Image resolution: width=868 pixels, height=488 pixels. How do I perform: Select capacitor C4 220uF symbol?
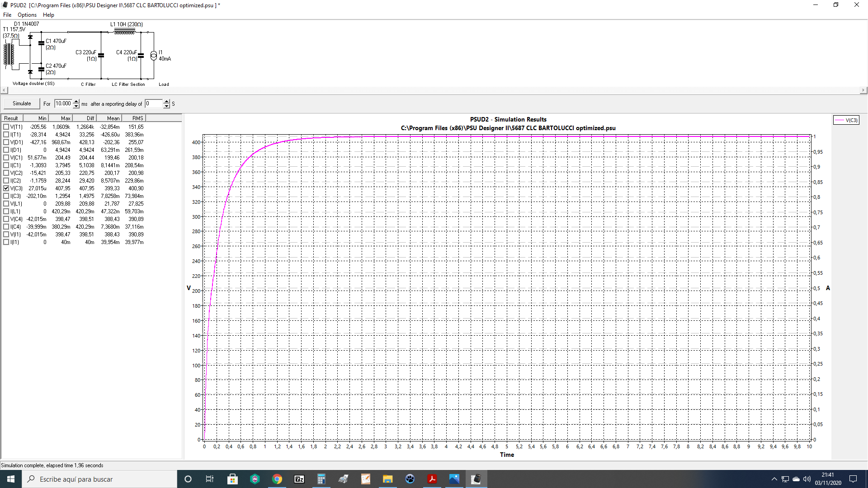[x=141, y=56]
